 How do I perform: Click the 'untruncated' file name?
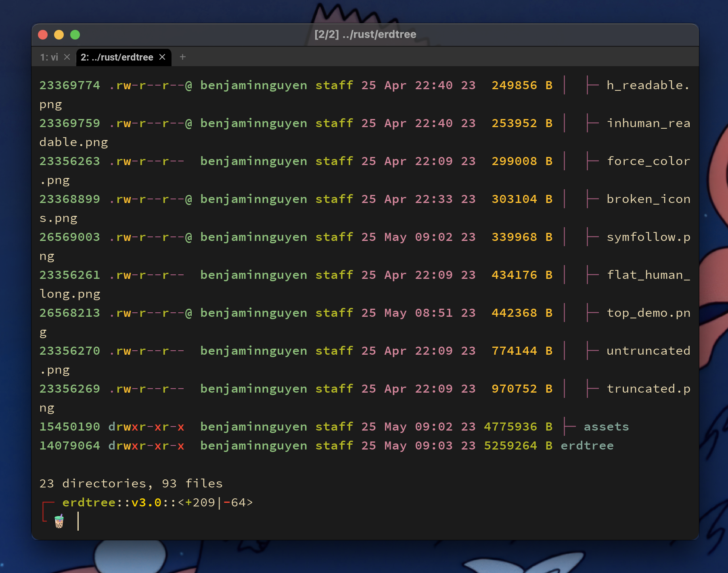click(x=648, y=351)
